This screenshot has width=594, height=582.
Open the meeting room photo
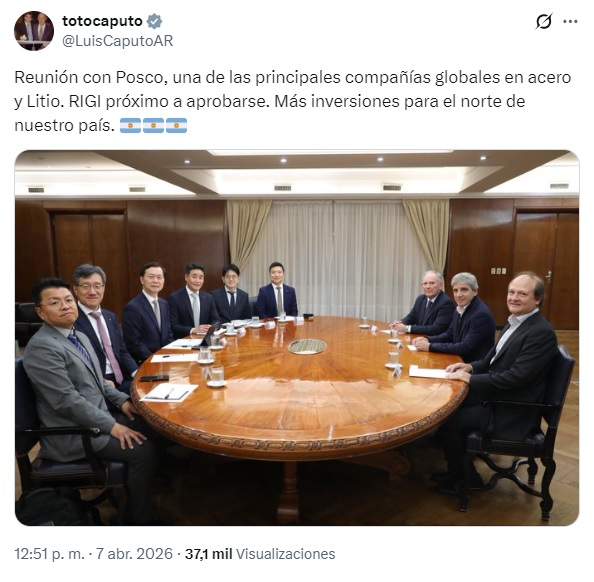coord(297,338)
